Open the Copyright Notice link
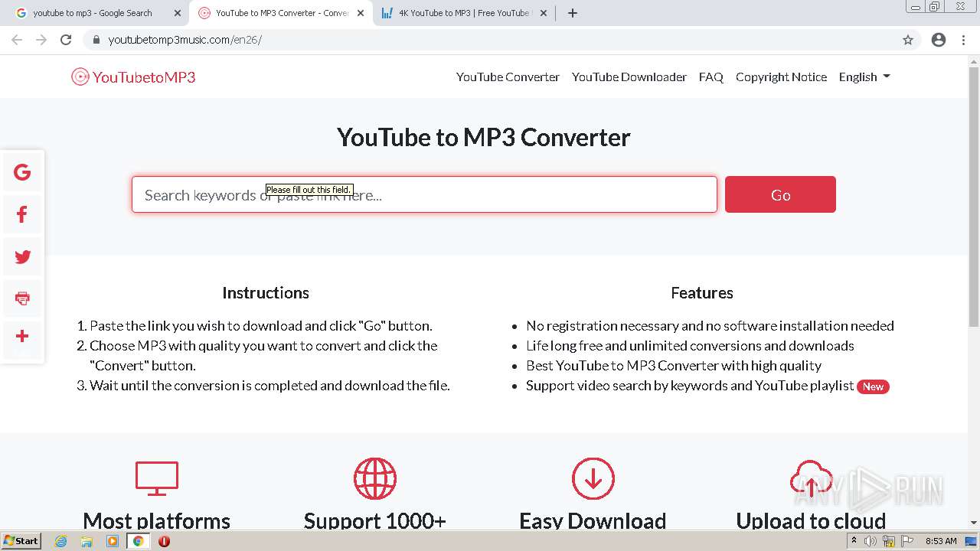 (781, 77)
